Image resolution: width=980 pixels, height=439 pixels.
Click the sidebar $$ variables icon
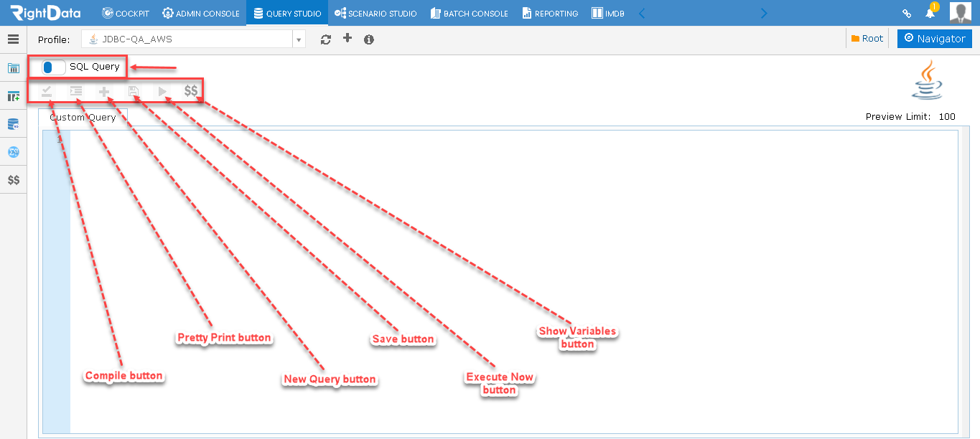click(13, 180)
